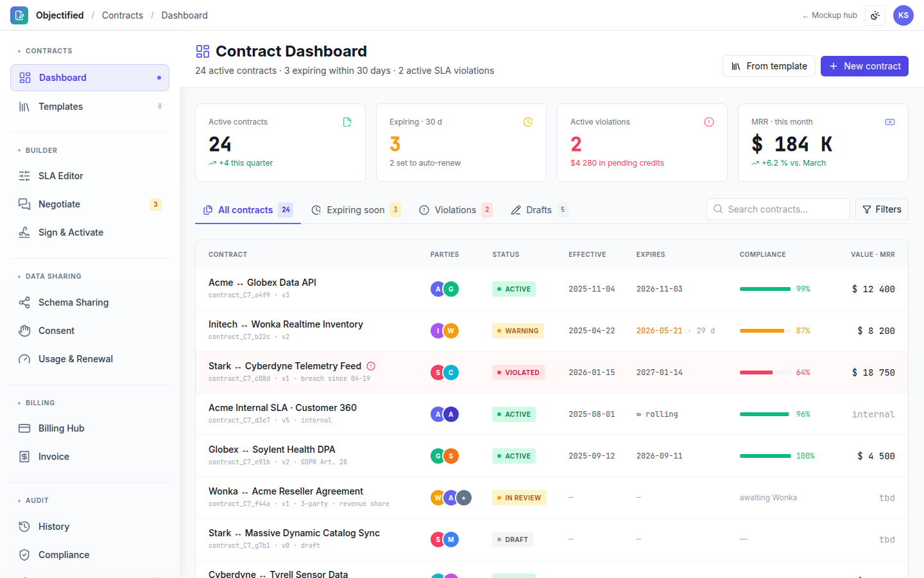Click the MRR card money icon
Image resolution: width=924 pixels, height=578 pixels.
[x=890, y=122]
